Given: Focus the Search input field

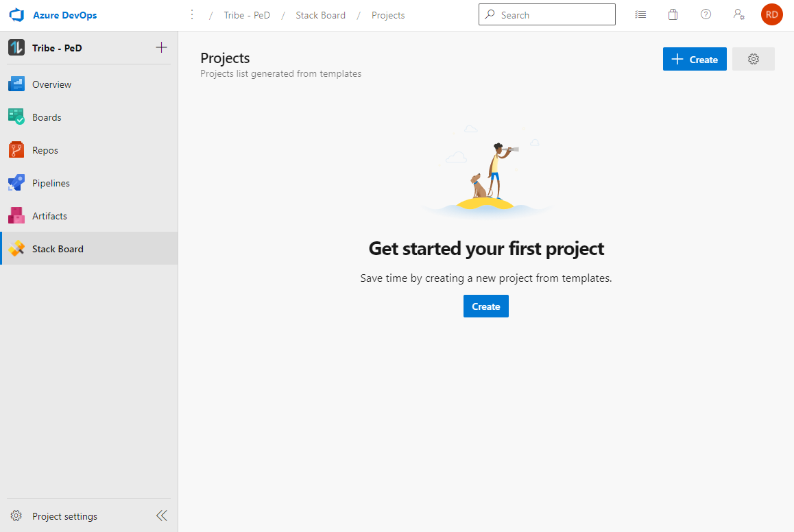Looking at the screenshot, I should click(547, 14).
